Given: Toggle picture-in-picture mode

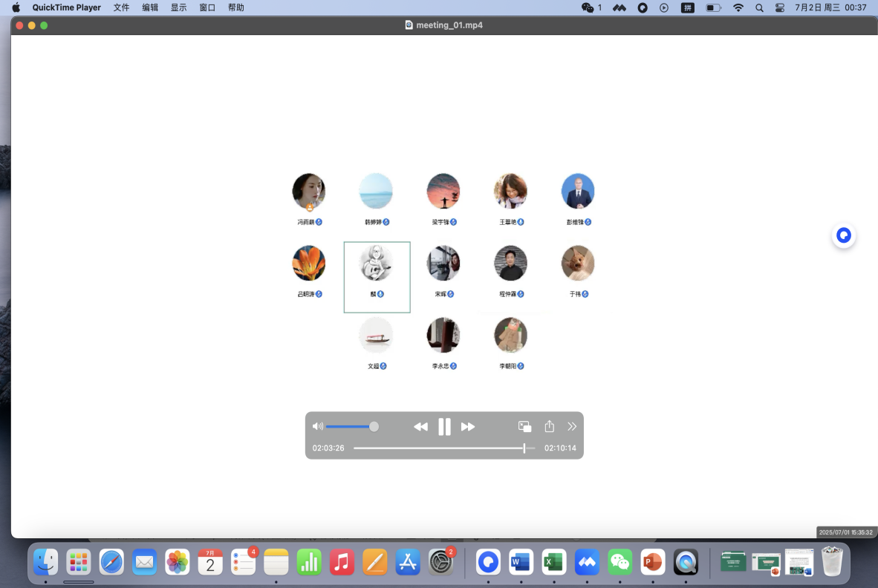Looking at the screenshot, I should [524, 426].
